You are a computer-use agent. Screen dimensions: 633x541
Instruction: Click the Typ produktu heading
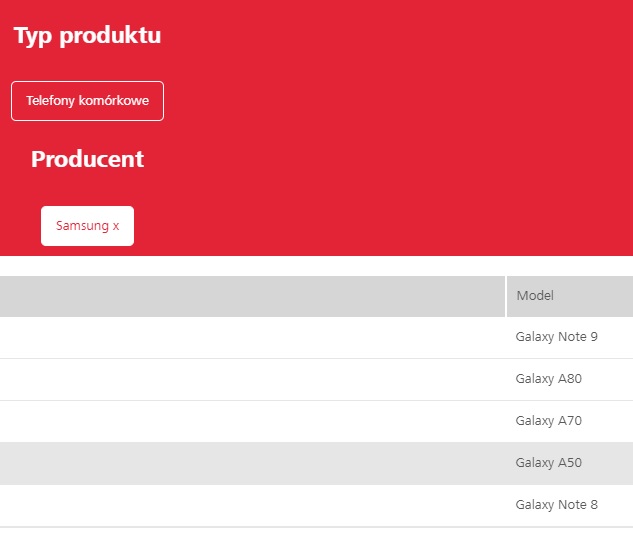pyautogui.click(x=87, y=36)
